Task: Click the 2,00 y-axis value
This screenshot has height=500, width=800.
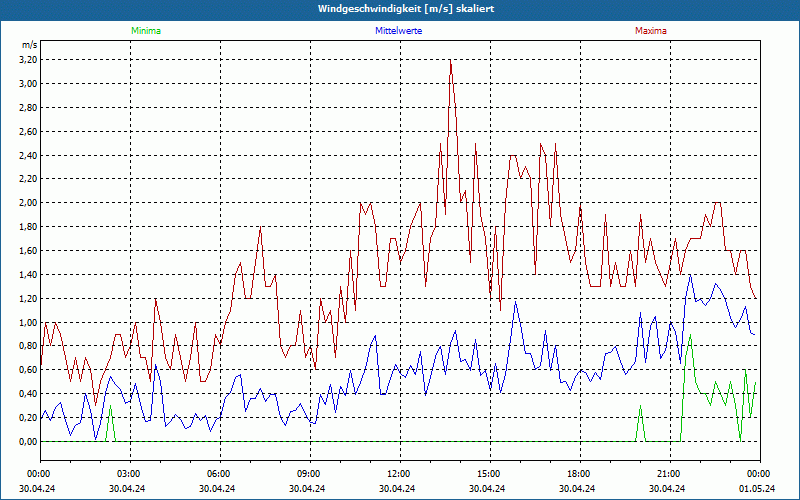Action: point(28,203)
